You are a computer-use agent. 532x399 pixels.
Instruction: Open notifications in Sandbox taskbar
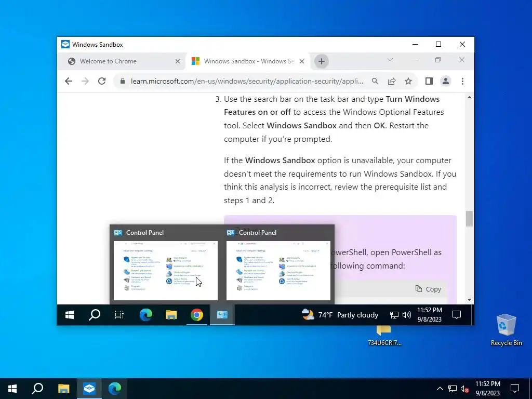[x=457, y=315]
